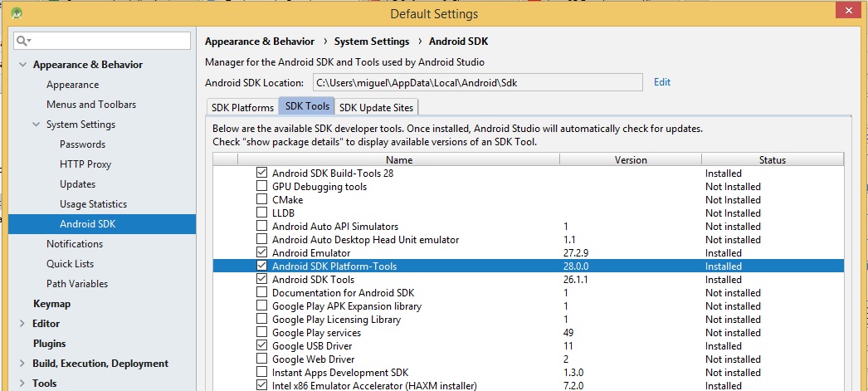Collapse the System Settings tree node
This screenshot has width=868, height=391.
[x=36, y=125]
